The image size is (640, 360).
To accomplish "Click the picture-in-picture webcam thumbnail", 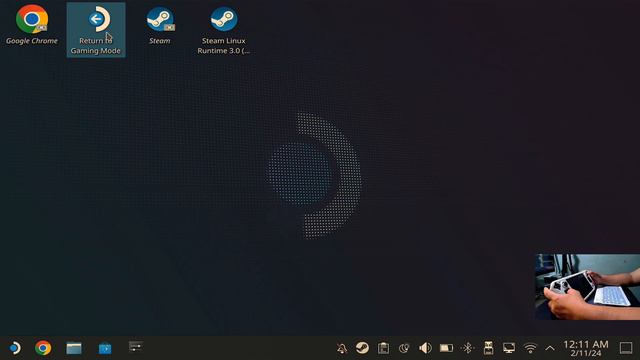I will click(587, 287).
